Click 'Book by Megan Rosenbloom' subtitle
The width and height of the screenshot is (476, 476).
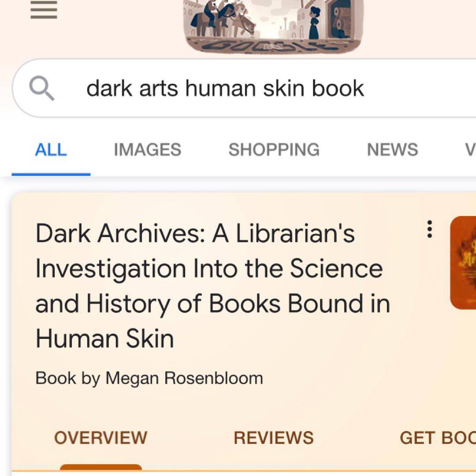click(x=149, y=378)
